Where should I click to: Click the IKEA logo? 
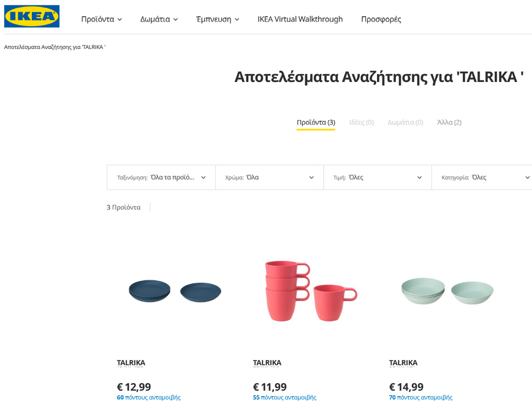point(32,17)
